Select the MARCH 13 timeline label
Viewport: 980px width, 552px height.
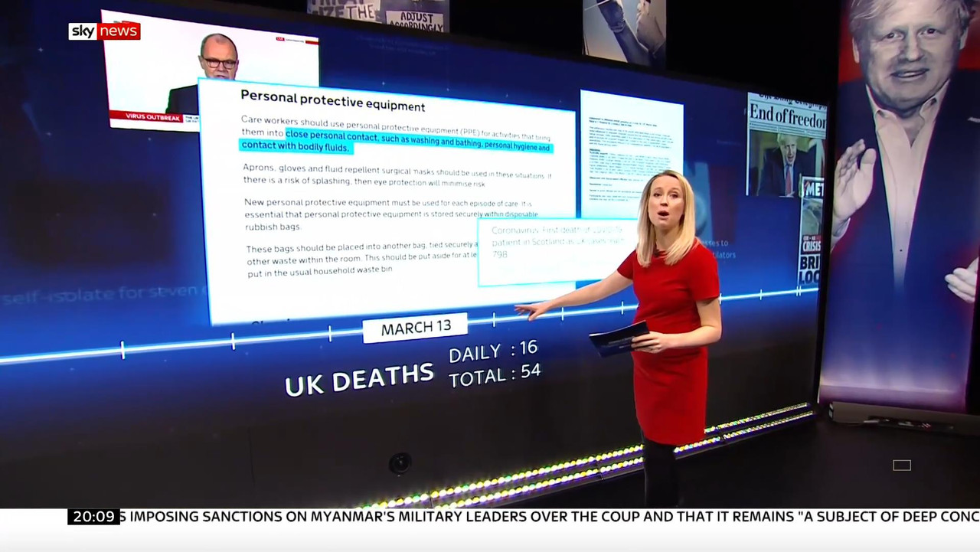pyautogui.click(x=416, y=328)
